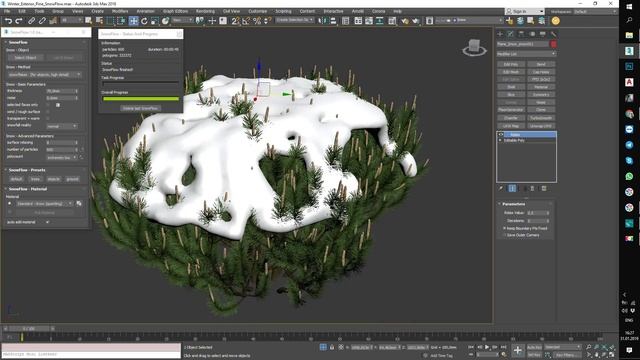Toggle the 2D Snaps icon
Viewport: 640px width, 360px height.
click(x=235, y=20)
